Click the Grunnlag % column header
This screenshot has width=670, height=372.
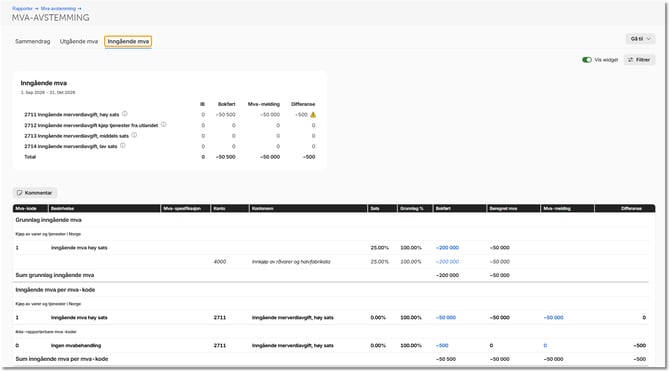point(414,208)
